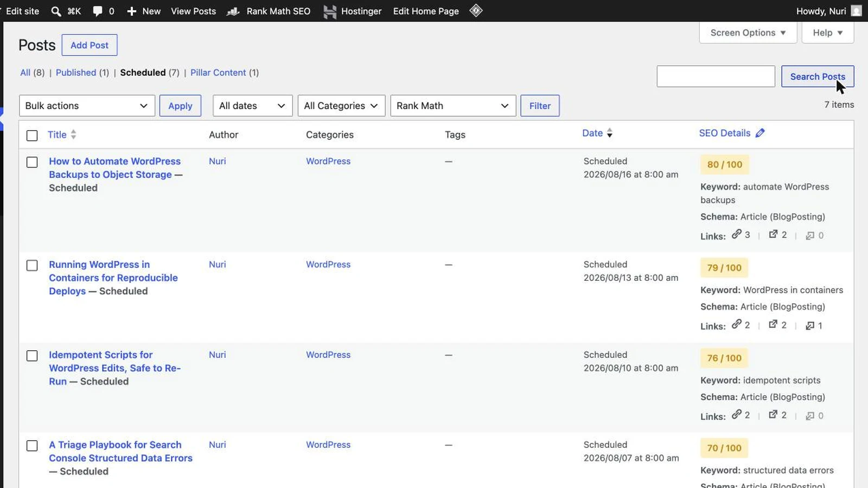Open the All dates dropdown
Screen dimensions: 868x488
click(252, 106)
